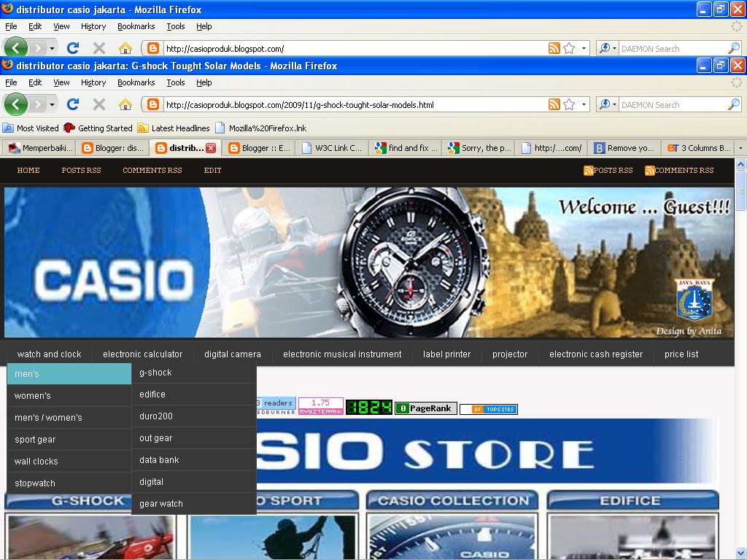Screen dimensions: 747x560
Task: Click Back arrow in background Firefox window
Action: point(16,47)
